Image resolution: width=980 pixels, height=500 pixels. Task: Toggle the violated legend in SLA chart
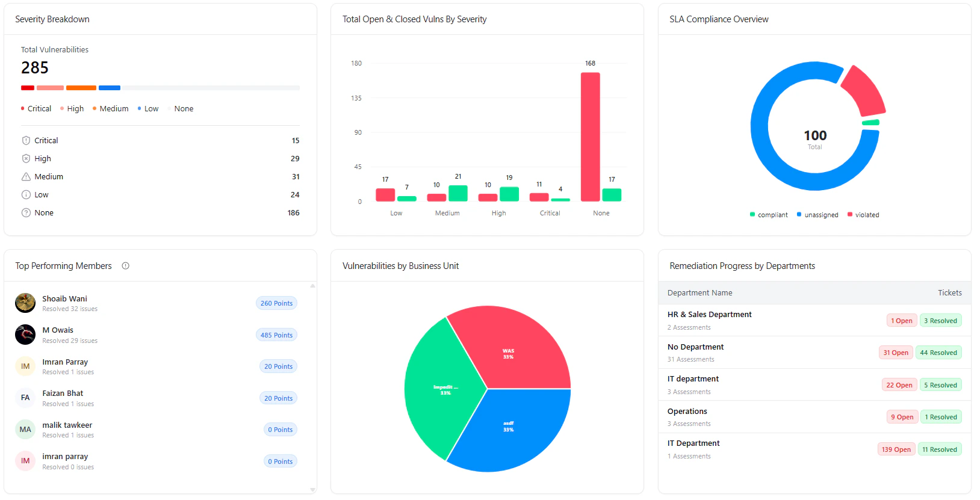click(x=863, y=215)
